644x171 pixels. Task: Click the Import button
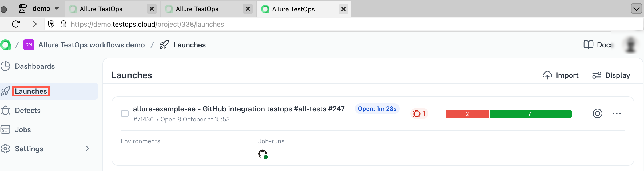coord(560,75)
